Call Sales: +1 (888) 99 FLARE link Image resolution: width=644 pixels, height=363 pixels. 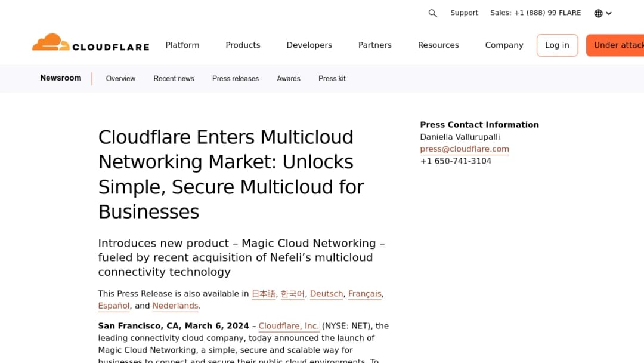(x=535, y=13)
